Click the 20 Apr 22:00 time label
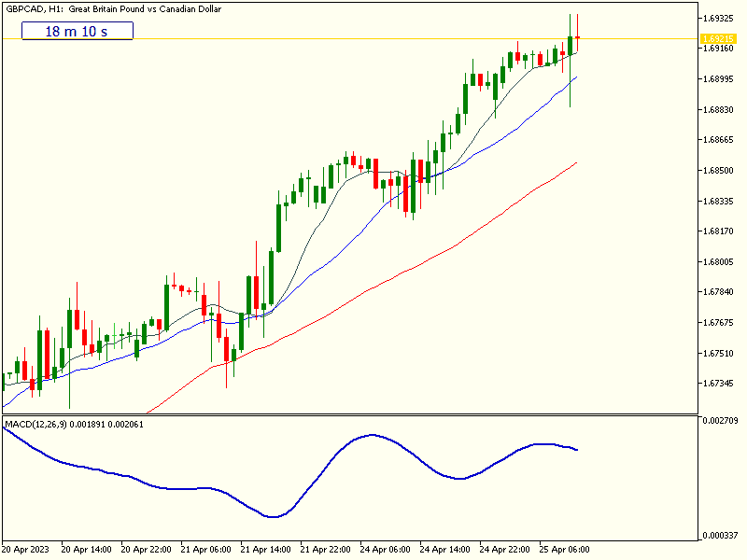Screen dimensions: 747x560 point(148,550)
